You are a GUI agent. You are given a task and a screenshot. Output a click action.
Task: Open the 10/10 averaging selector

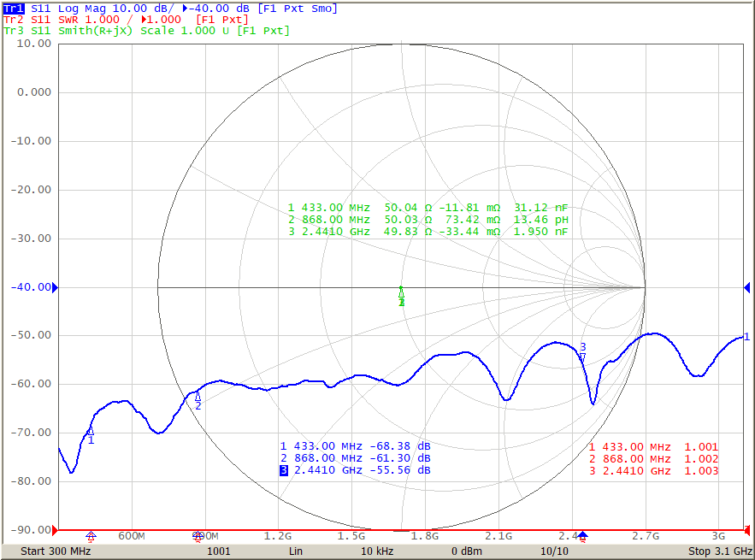[x=555, y=551]
